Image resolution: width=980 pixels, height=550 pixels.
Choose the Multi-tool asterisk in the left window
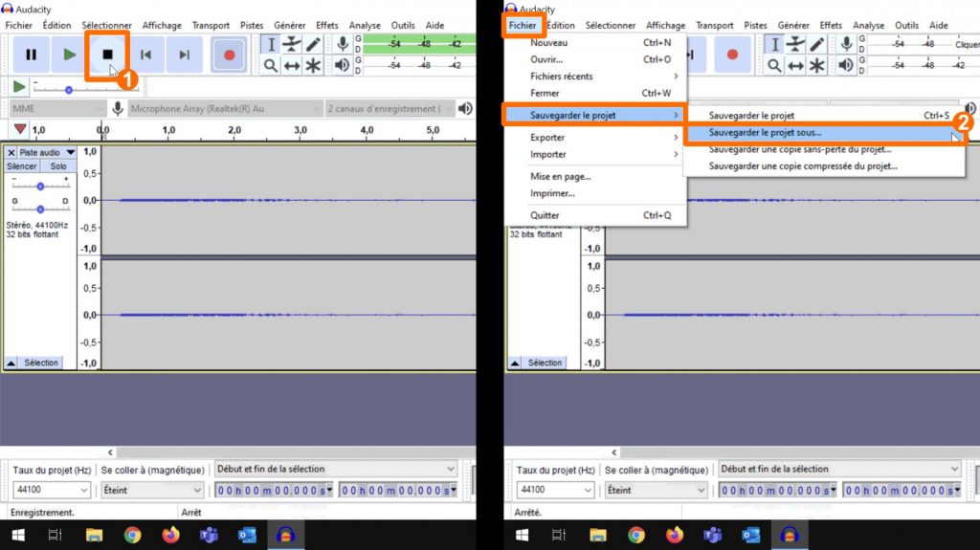(x=313, y=65)
